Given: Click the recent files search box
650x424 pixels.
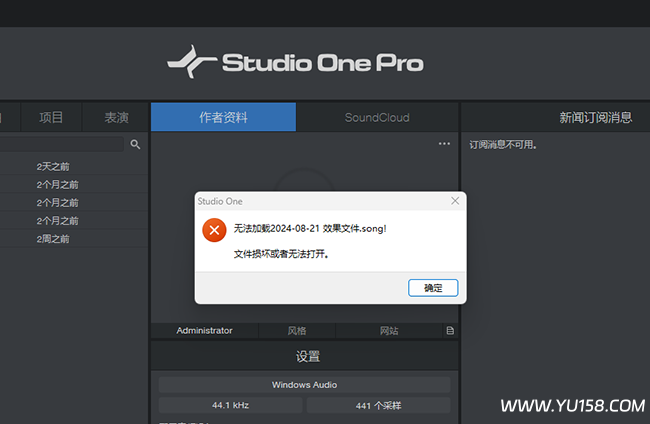Looking at the screenshot, I should 62,144.
